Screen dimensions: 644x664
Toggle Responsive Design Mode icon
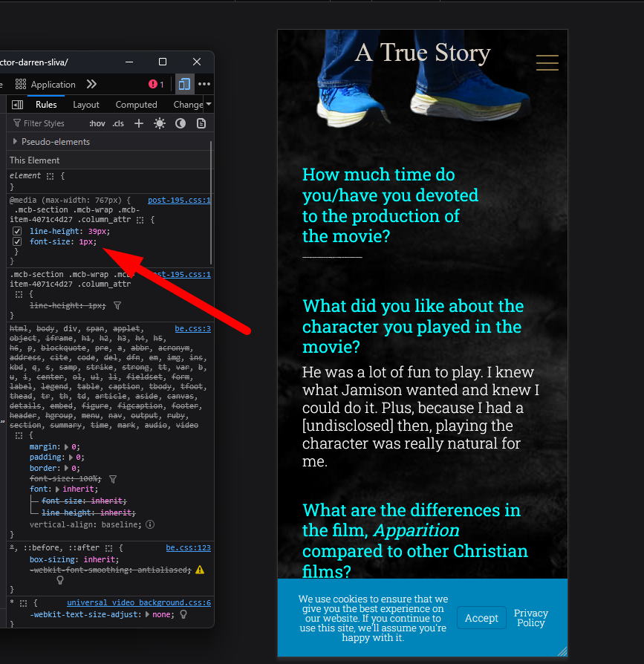point(183,84)
